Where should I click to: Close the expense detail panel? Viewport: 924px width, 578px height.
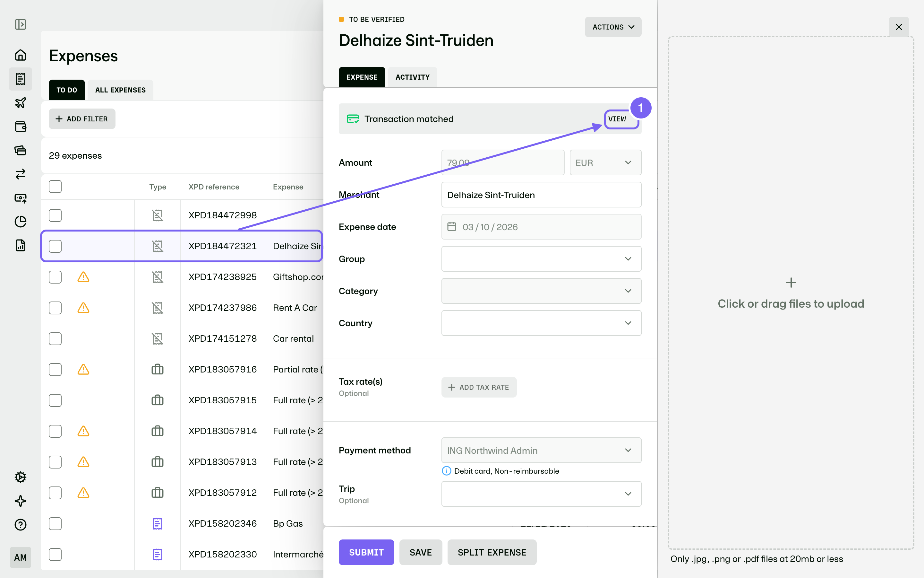pos(899,27)
